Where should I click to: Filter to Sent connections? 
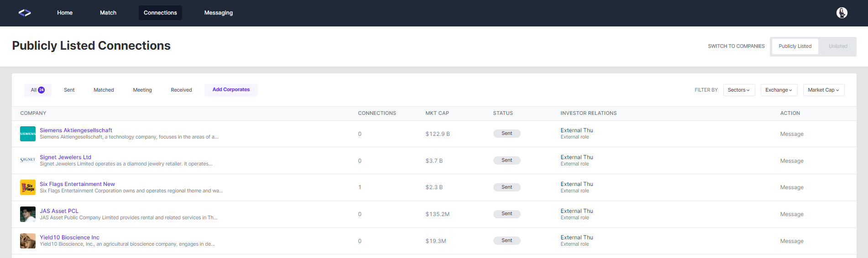pos(69,90)
